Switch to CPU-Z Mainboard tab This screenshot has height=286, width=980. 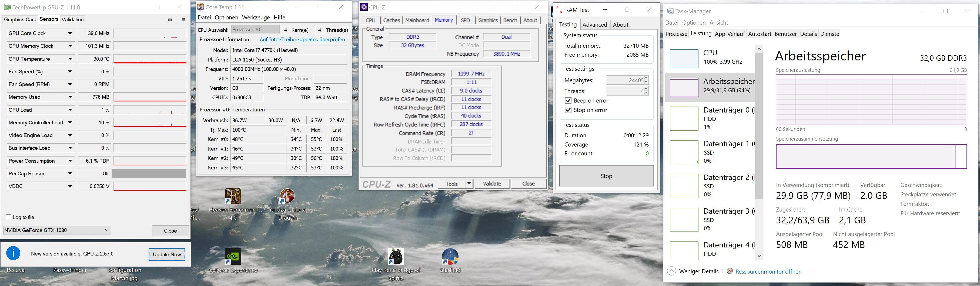click(x=417, y=20)
